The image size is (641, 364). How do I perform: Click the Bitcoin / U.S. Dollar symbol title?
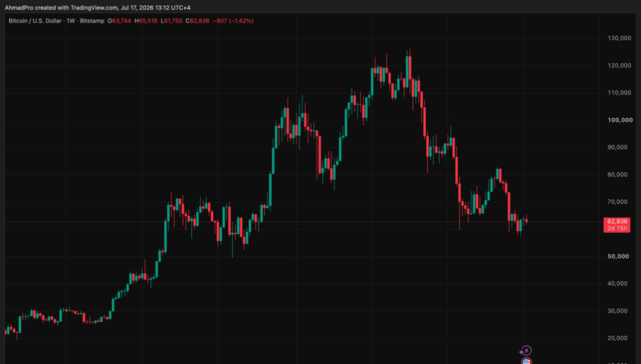[x=35, y=21]
